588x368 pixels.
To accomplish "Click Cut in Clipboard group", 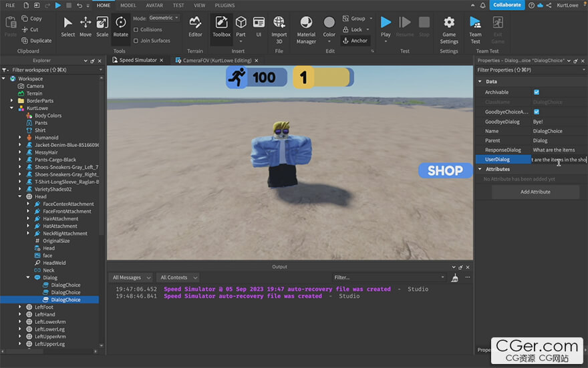I will pos(30,29).
